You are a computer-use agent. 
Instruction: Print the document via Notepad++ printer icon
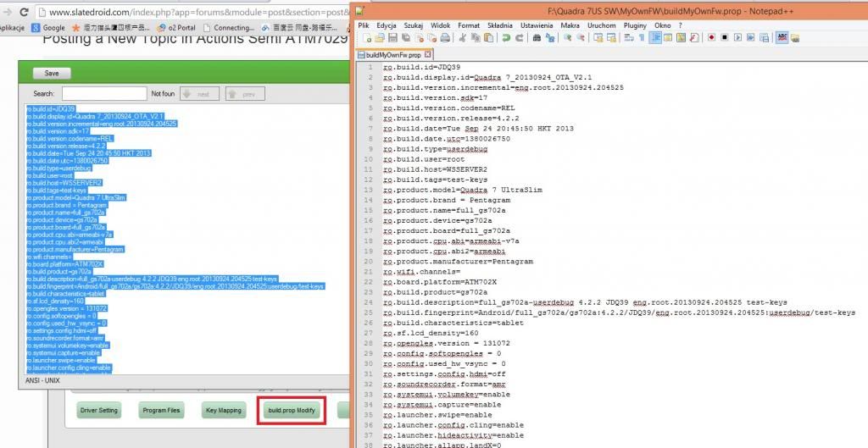click(445, 37)
